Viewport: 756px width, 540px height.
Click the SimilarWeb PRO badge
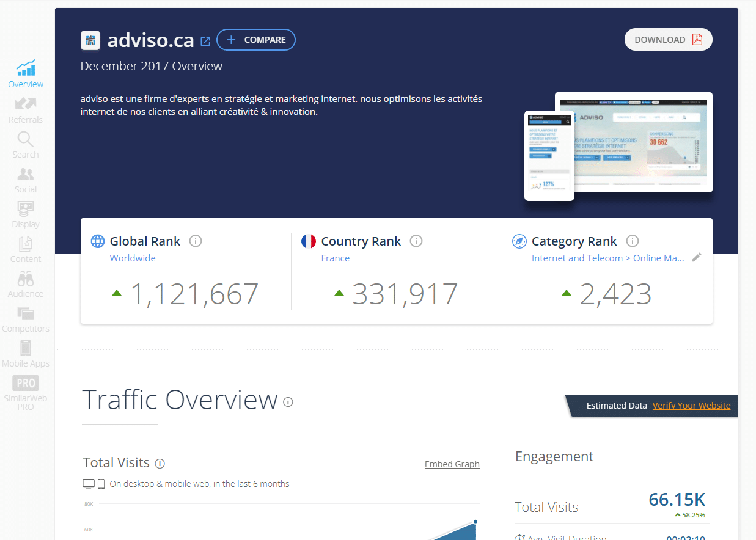(x=26, y=384)
